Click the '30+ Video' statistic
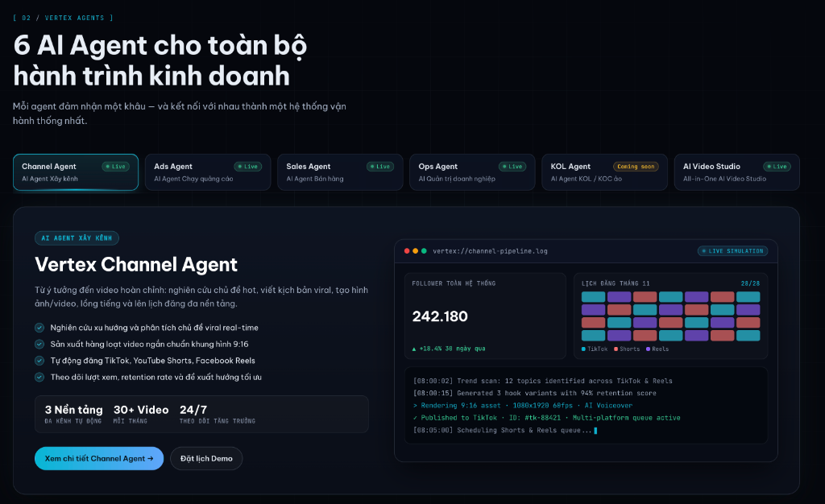 (141, 414)
